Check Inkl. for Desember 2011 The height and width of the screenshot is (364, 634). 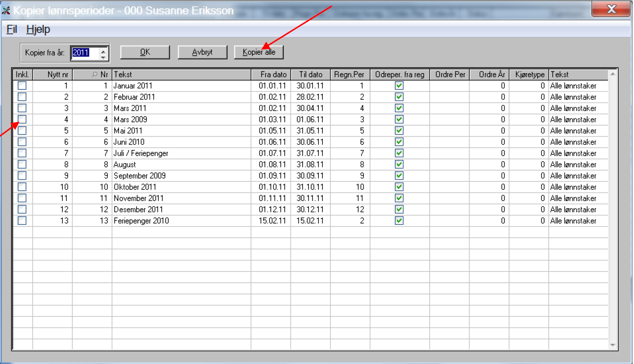click(22, 209)
